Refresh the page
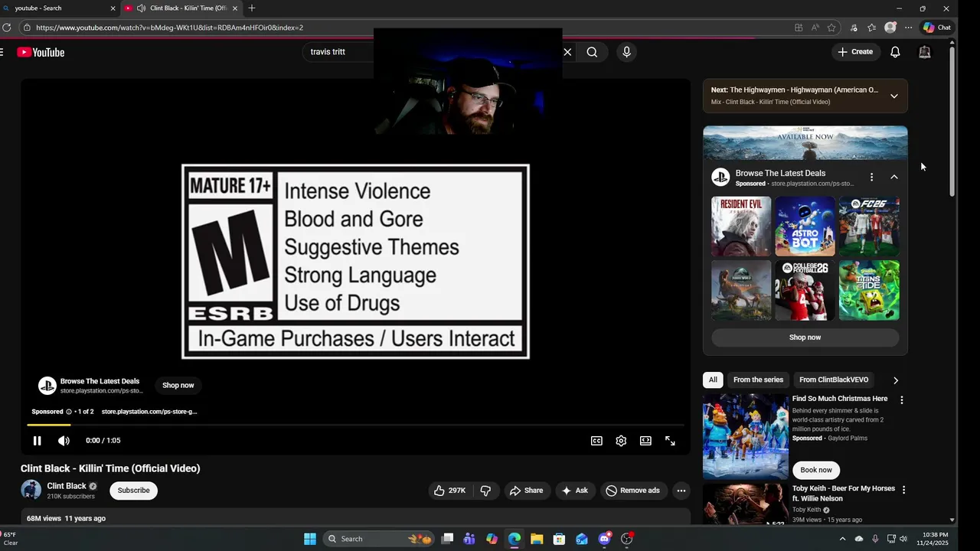The image size is (980, 551). [6, 28]
